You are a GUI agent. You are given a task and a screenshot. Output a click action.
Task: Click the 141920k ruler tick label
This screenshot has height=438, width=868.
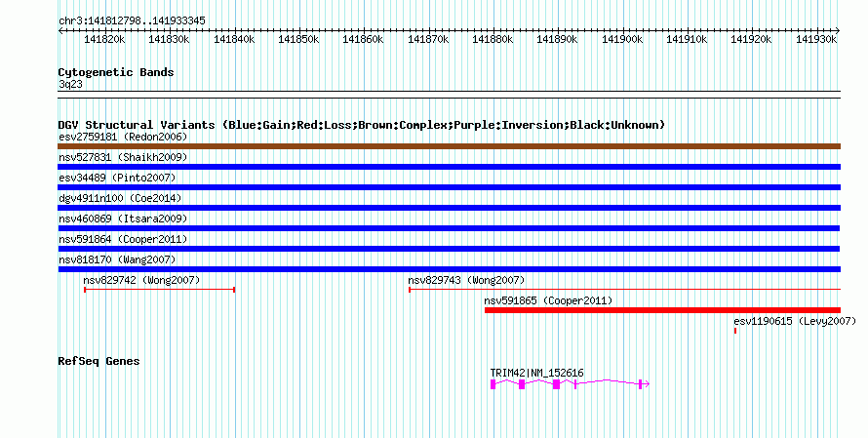[751, 39]
